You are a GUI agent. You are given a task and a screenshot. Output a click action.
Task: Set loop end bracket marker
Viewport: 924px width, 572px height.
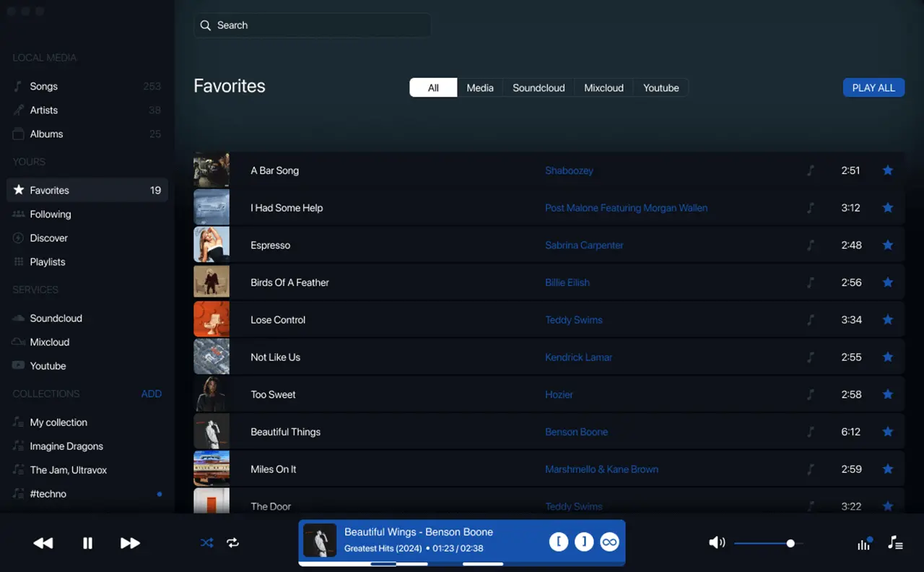point(584,542)
